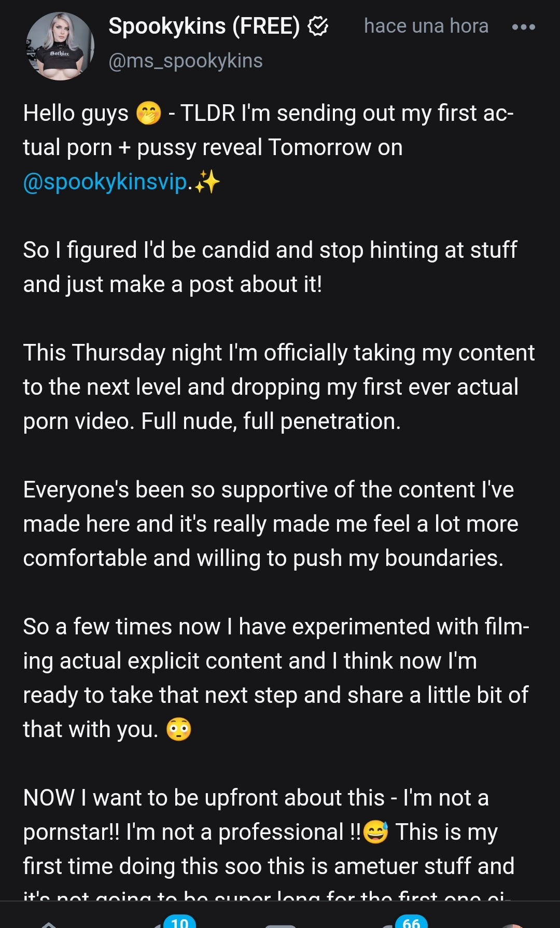560x928 pixels.
Task: Click the paragraph starting "Everyone's been so supportive"
Action: pyautogui.click(x=270, y=524)
